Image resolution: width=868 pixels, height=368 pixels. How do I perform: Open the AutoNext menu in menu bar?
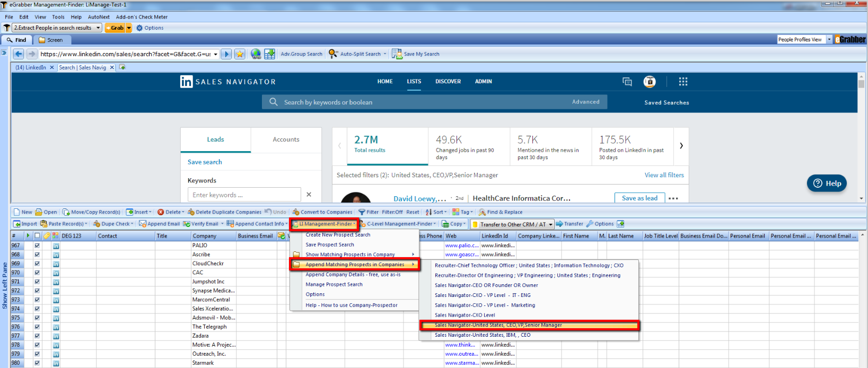coord(99,17)
